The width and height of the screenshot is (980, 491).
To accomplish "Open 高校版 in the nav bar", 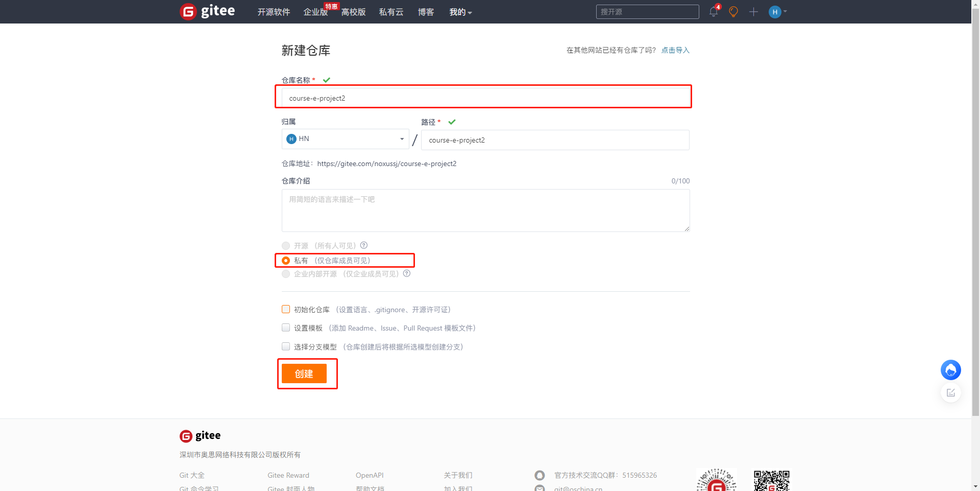I will point(353,12).
